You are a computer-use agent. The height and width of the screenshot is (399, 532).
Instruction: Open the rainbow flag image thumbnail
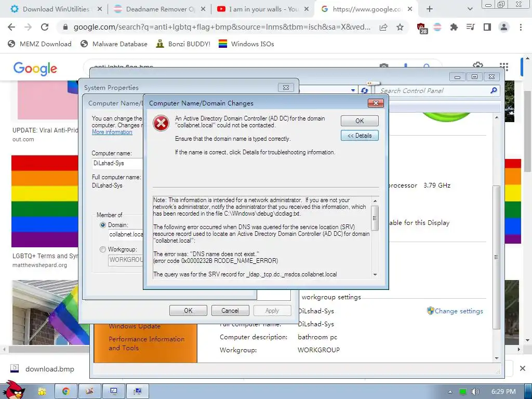click(45, 202)
